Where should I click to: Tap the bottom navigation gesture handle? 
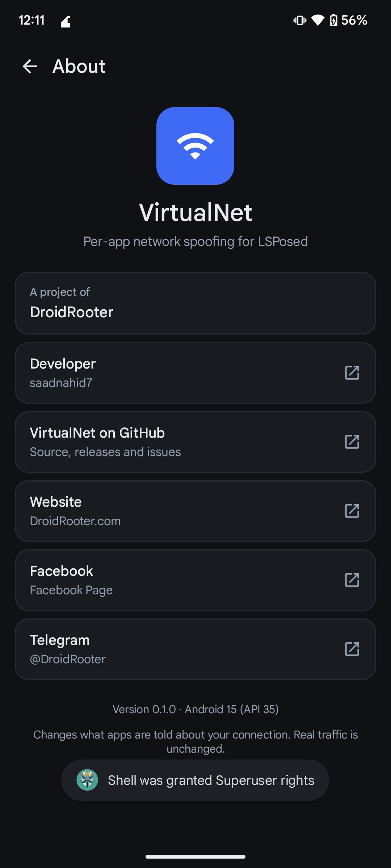(195, 856)
